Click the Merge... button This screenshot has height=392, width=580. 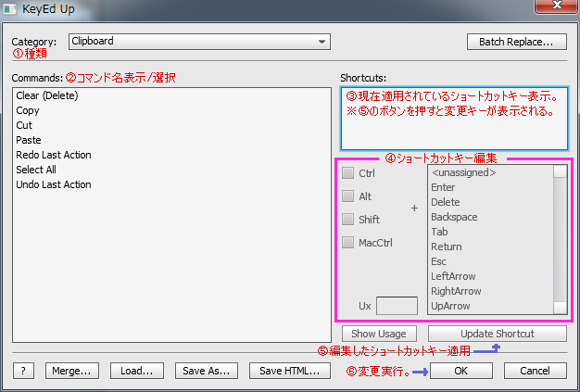coord(72,371)
